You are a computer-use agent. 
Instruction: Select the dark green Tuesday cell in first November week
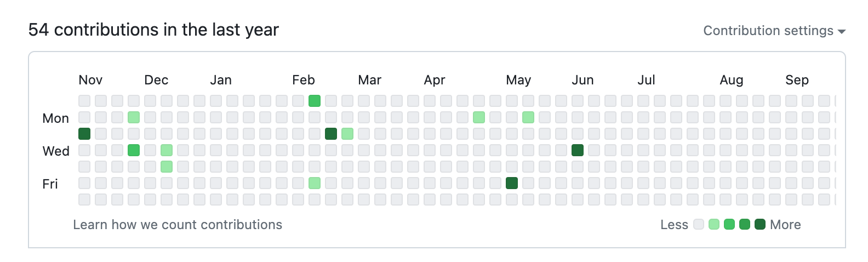[x=84, y=134]
